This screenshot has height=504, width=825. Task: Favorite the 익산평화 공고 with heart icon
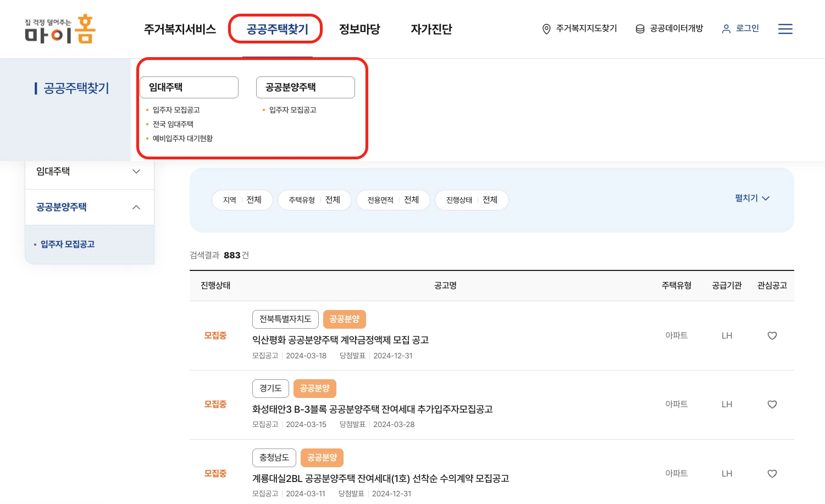pyautogui.click(x=772, y=336)
